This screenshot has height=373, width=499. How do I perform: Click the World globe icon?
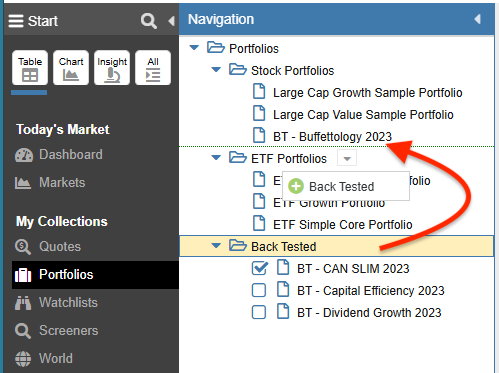pyautogui.click(x=23, y=359)
